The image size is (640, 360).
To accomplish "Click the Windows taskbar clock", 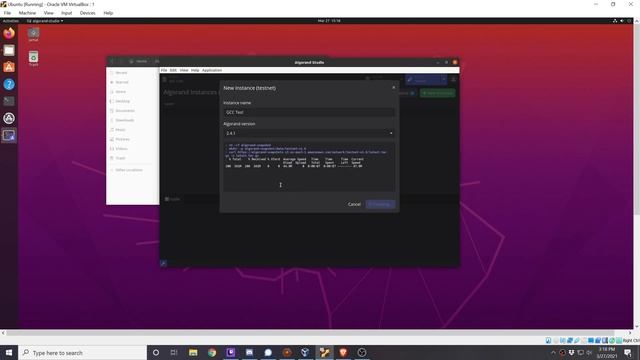I will click(607, 353).
